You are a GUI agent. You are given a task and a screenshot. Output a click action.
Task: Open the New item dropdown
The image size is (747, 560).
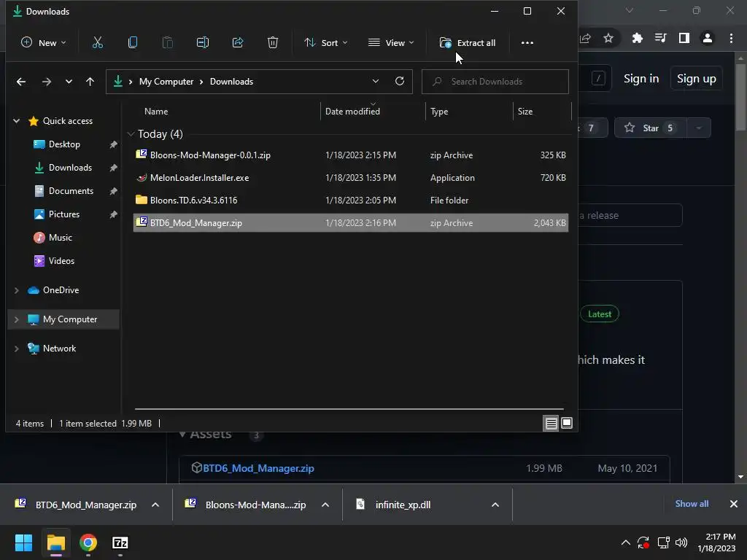point(43,43)
